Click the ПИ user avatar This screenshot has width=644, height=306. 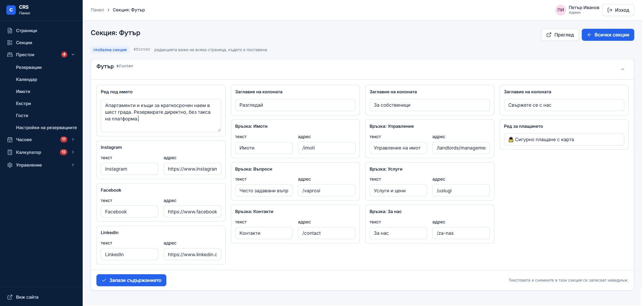[560, 10]
